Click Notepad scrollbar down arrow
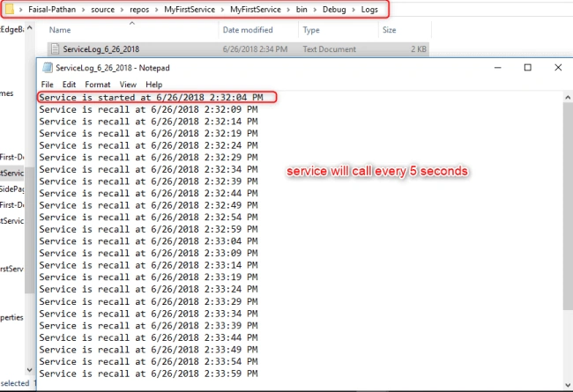573x392 pixels. point(568,385)
